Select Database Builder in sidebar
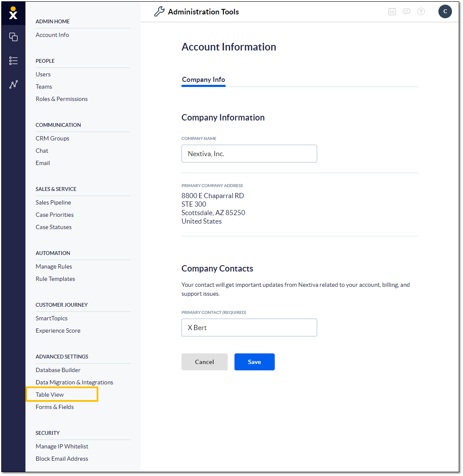 (x=58, y=370)
